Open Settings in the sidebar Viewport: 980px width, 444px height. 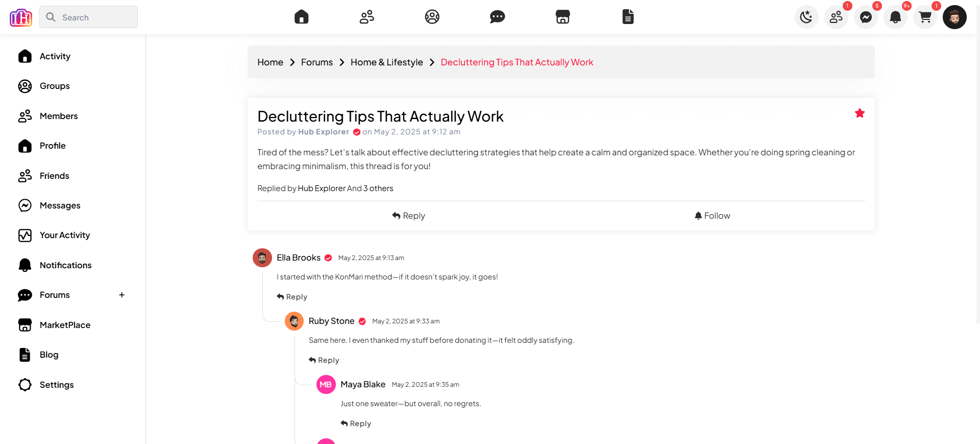click(56, 385)
